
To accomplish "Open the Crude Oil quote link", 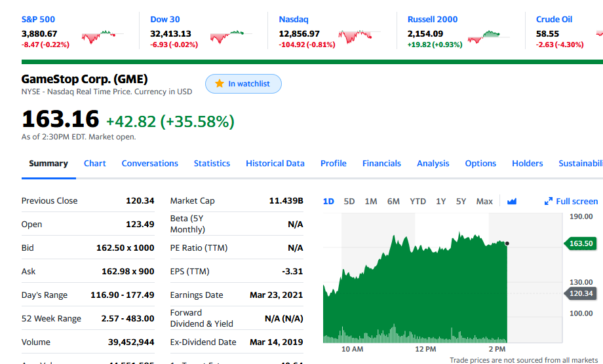I will 554,19.
